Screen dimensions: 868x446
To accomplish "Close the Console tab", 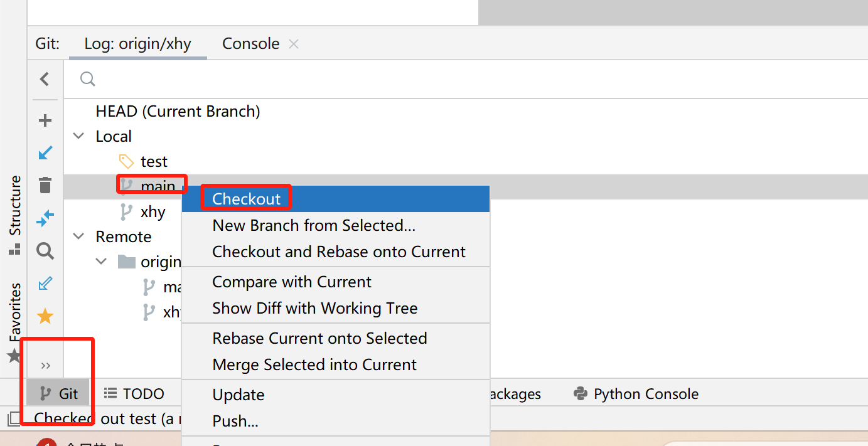I will click(x=294, y=44).
